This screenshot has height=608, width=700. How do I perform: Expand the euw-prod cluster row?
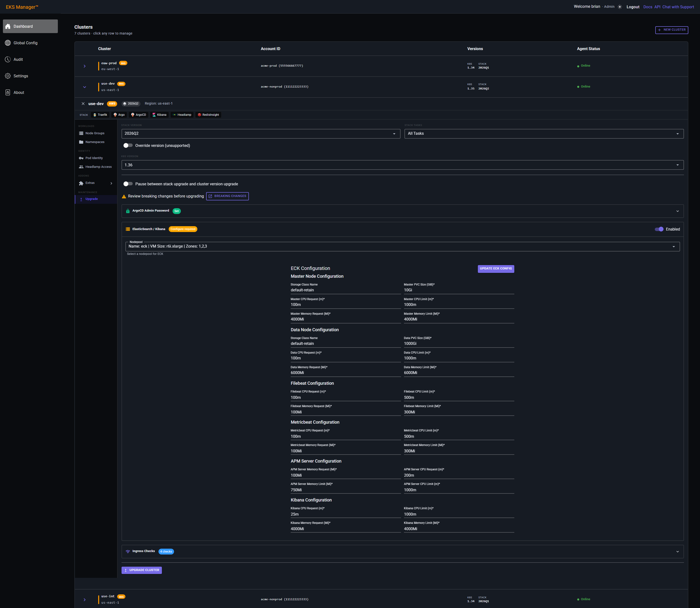pyautogui.click(x=84, y=66)
